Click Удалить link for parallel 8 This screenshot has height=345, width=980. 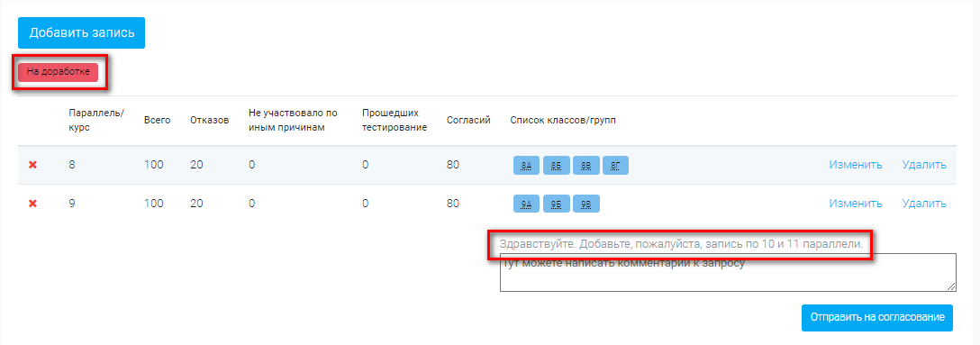(924, 165)
